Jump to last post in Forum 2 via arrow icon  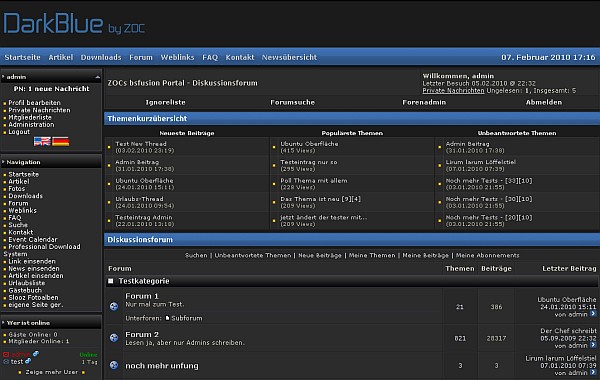point(593,345)
